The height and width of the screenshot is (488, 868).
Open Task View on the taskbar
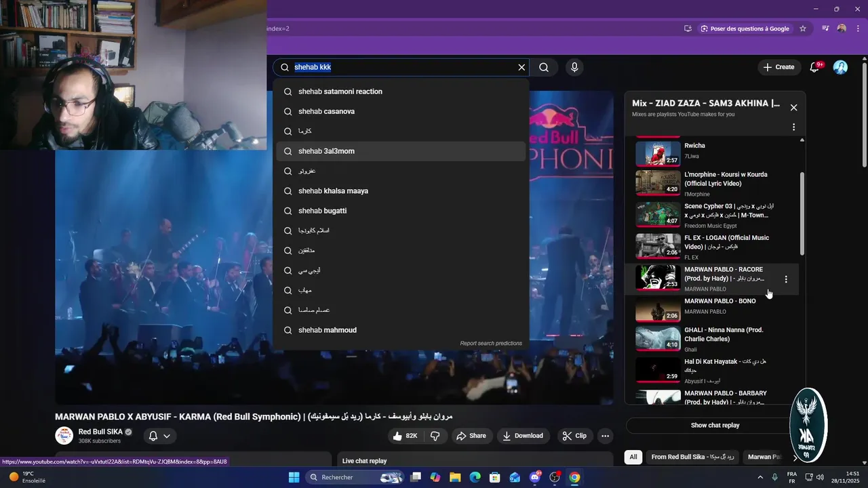pyautogui.click(x=416, y=477)
